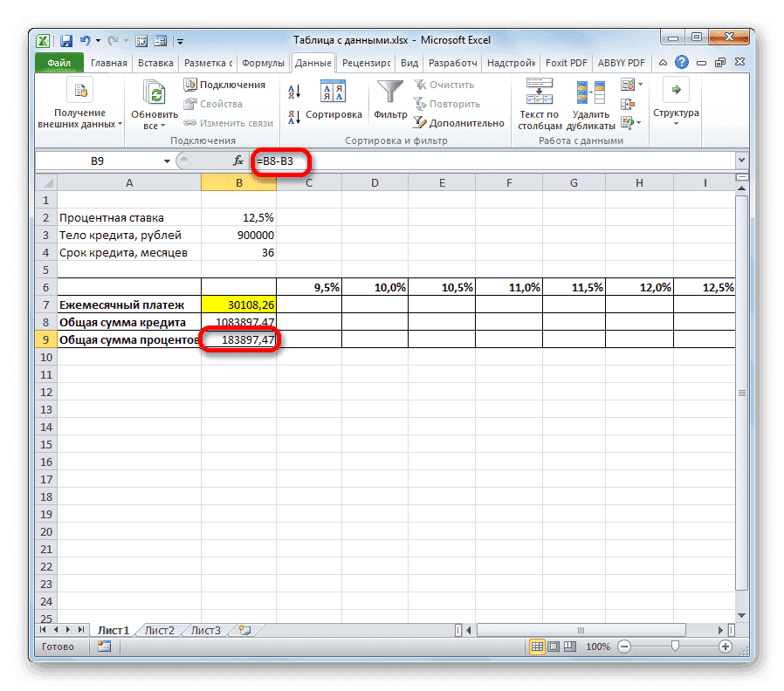Screen dimensions: 784x691
Task: Select the Лист2 sheet tab
Action: point(160,629)
